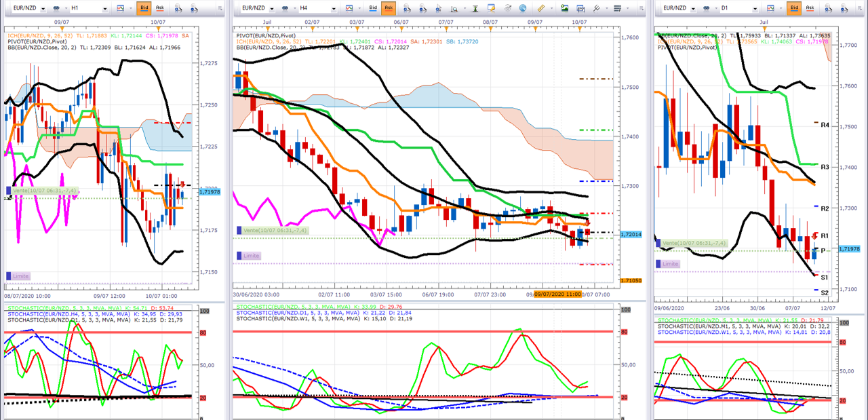The height and width of the screenshot is (420, 868).
Task: Click the save chart image icon in the H4 chart
Action: (564, 8)
